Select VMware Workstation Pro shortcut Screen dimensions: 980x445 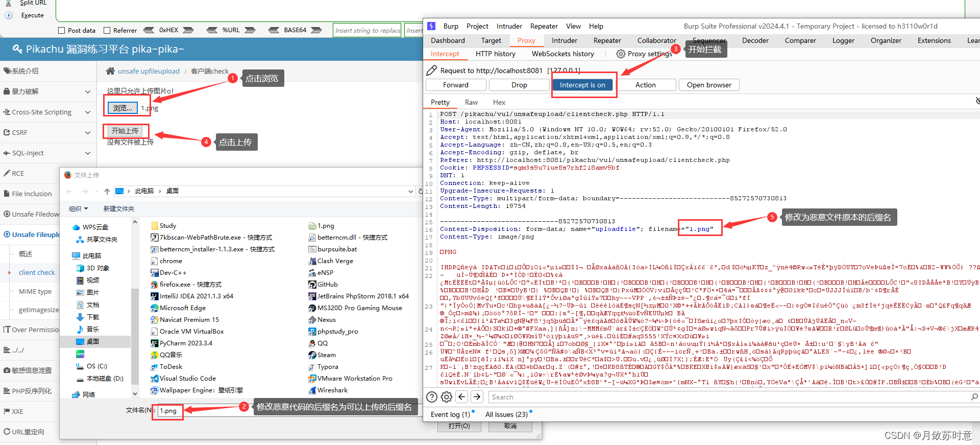click(350, 379)
